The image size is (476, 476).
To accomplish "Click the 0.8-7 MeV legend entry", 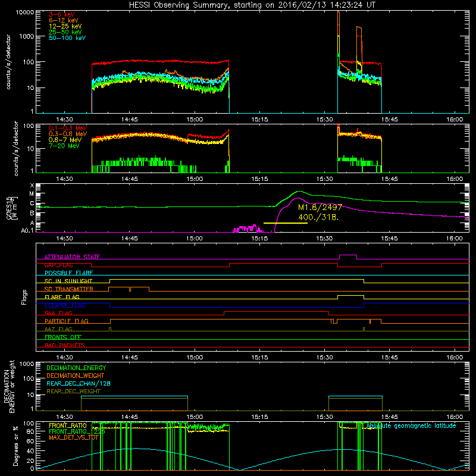I will [x=65, y=140].
